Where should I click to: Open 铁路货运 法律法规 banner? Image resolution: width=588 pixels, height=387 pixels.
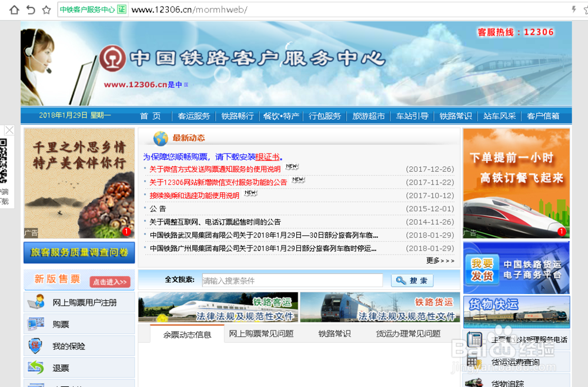(x=380, y=307)
